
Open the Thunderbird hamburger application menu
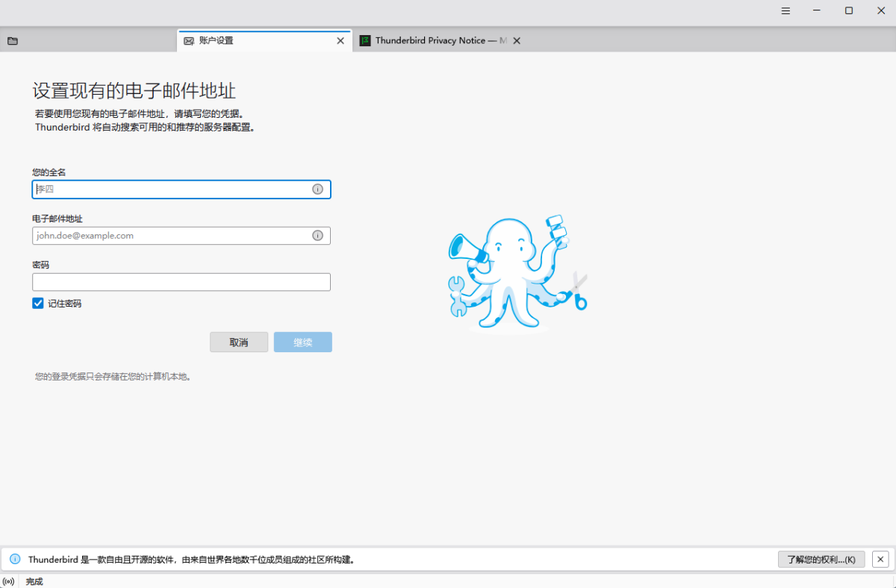pyautogui.click(x=785, y=11)
